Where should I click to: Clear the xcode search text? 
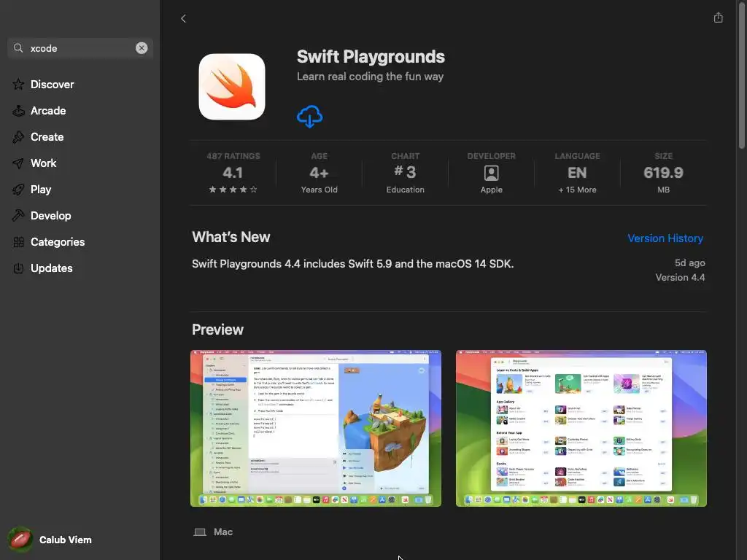click(x=142, y=48)
